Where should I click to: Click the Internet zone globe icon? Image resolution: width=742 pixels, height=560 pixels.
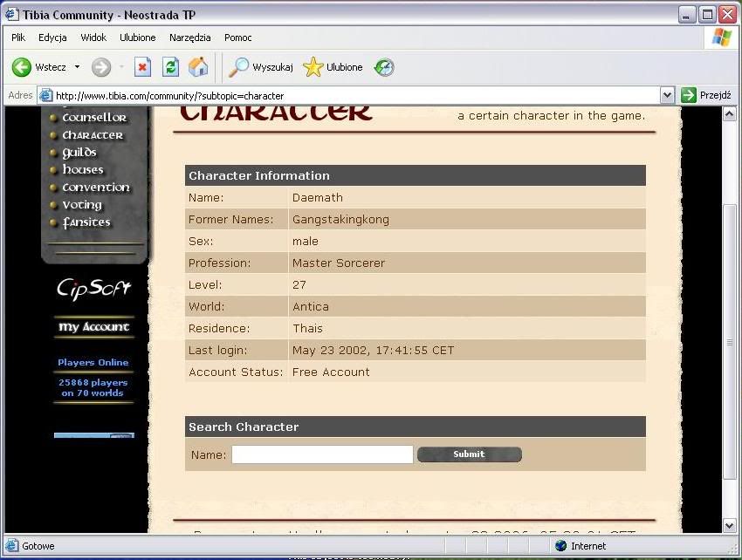pyautogui.click(x=560, y=546)
